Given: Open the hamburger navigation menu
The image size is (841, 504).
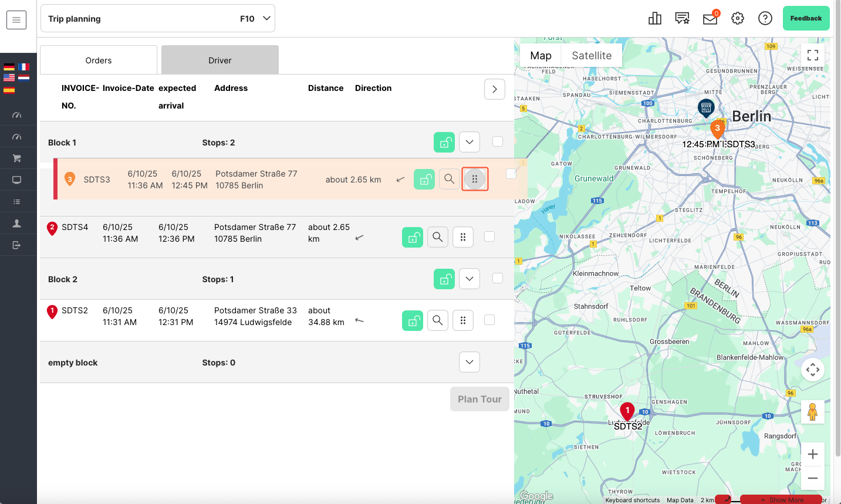Looking at the screenshot, I should pos(16,19).
